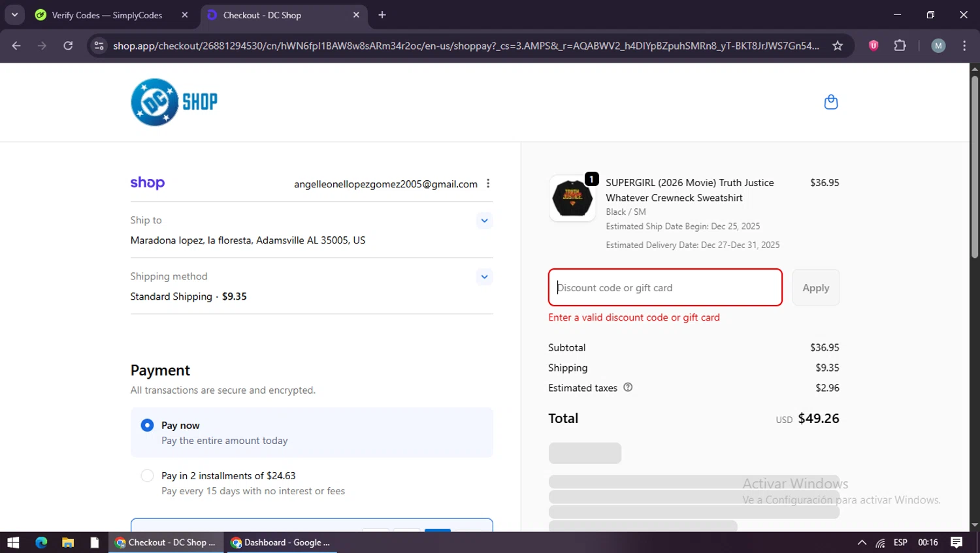Open the Windows notification center icon

(x=956, y=543)
